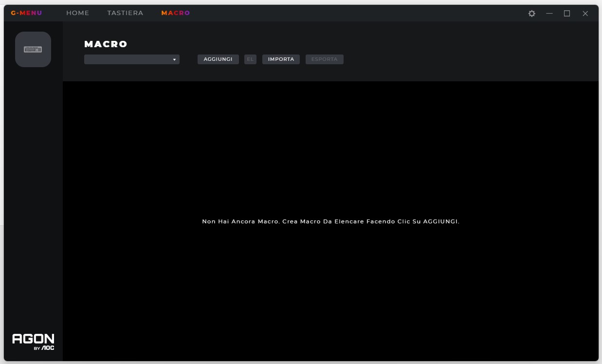The image size is (602, 364).
Task: Expand the macro selection dropdown
Action: [x=132, y=59]
